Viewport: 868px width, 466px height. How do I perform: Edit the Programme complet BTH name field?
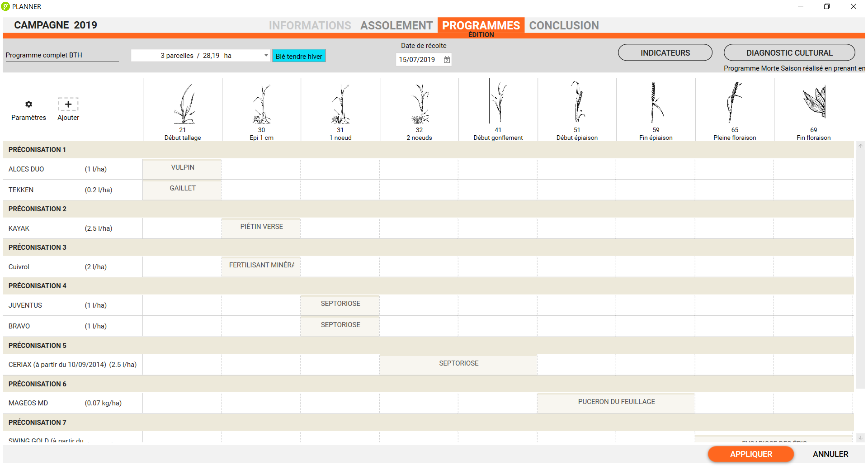[x=62, y=55]
